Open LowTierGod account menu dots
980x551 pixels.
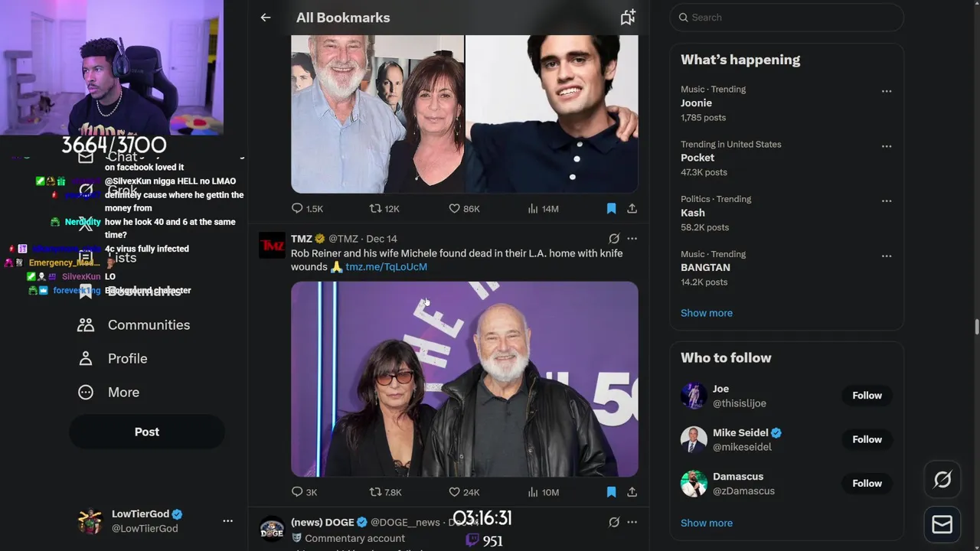pyautogui.click(x=227, y=521)
